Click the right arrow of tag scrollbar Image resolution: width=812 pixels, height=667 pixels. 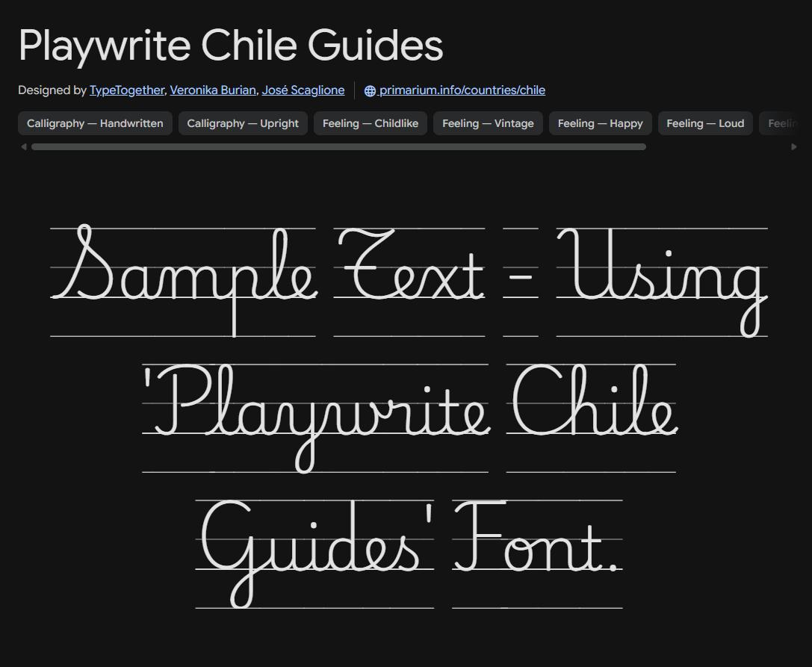pos(794,147)
